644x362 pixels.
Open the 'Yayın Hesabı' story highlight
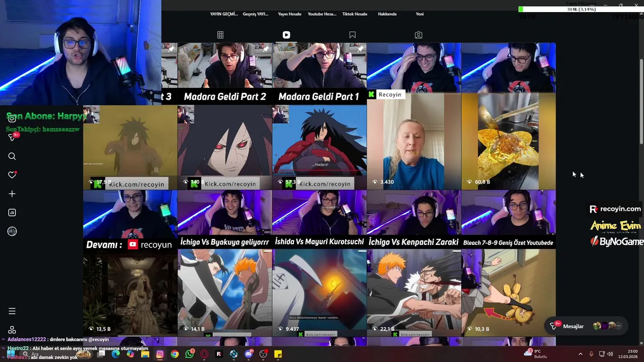(289, 14)
